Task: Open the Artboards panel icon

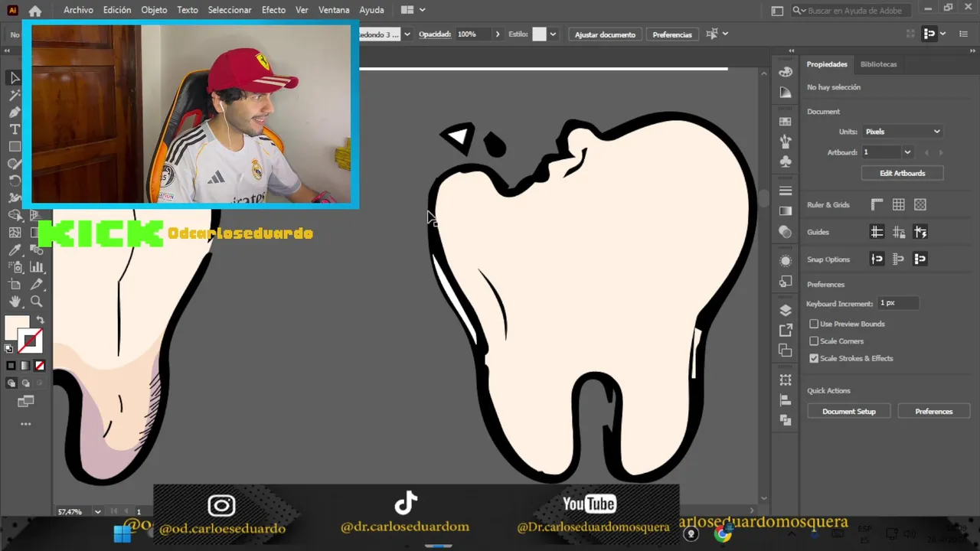Action: pos(786,350)
